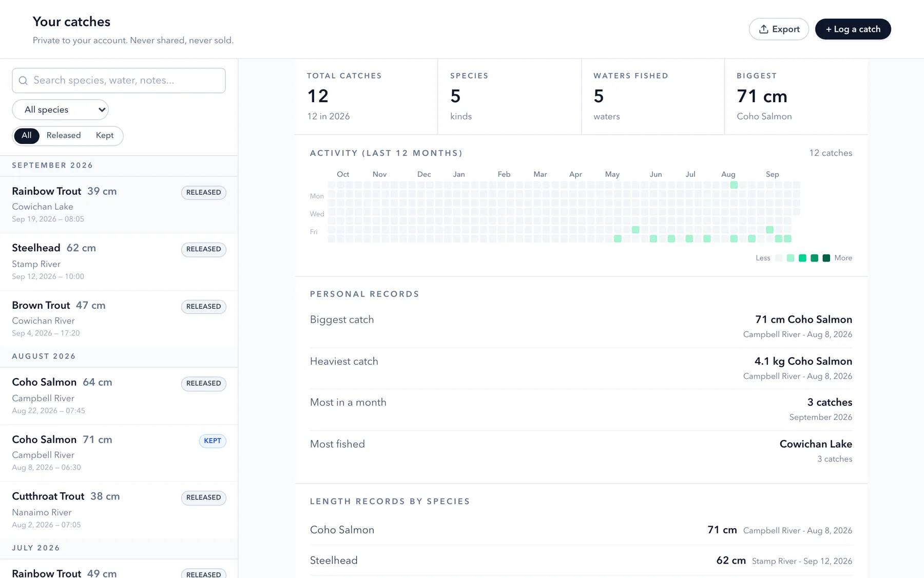Click Coho Salmon length record row
Screen dimensions: 924x578
coord(581,530)
